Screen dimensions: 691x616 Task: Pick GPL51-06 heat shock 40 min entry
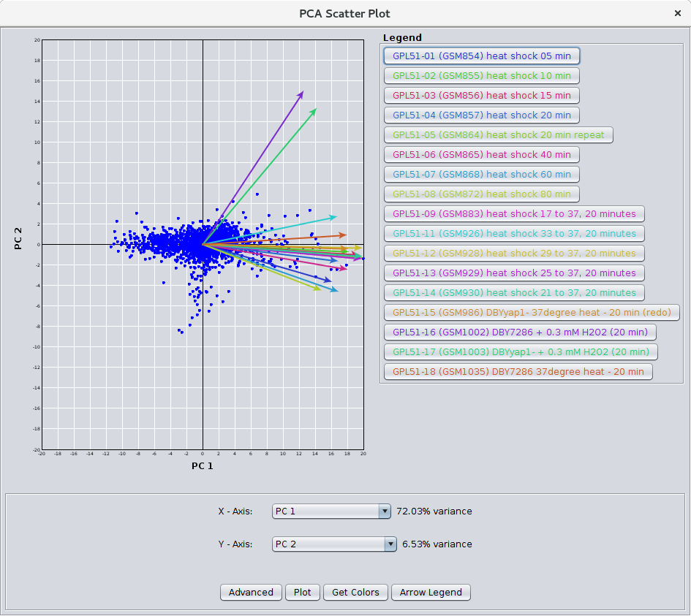click(481, 155)
